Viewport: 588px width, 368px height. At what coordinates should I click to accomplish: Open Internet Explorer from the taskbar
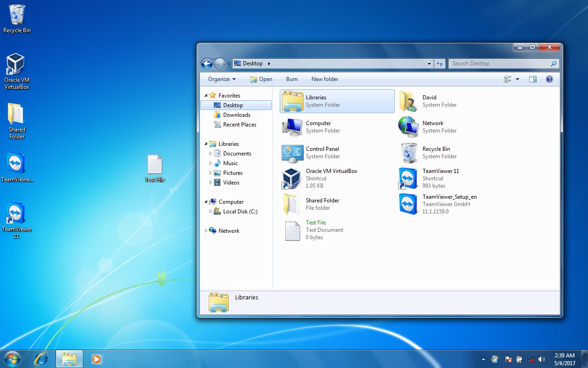[41, 359]
